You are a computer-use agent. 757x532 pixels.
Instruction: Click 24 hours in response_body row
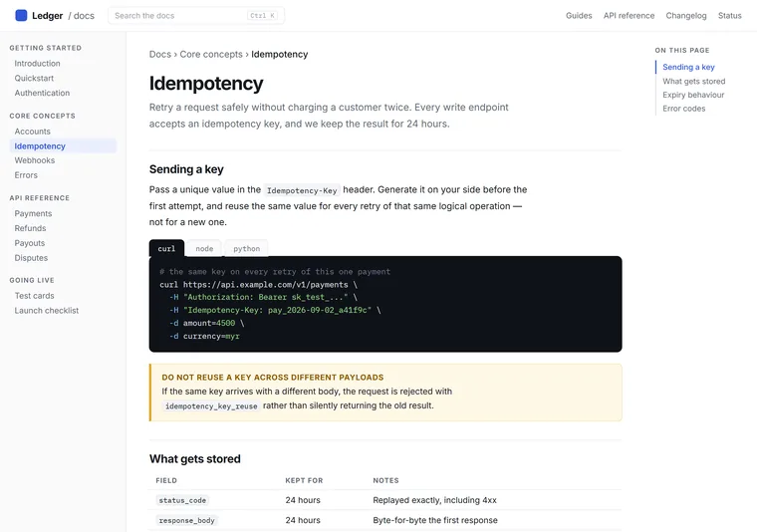(x=303, y=520)
